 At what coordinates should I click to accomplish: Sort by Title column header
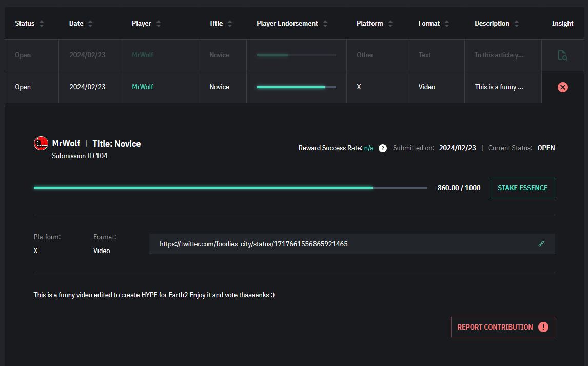coord(229,24)
